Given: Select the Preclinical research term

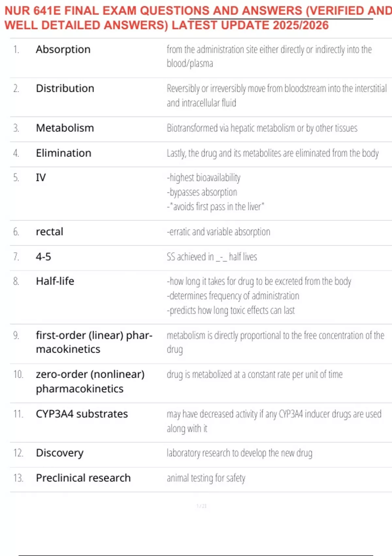Looking at the screenshot, I should pos(83,478).
